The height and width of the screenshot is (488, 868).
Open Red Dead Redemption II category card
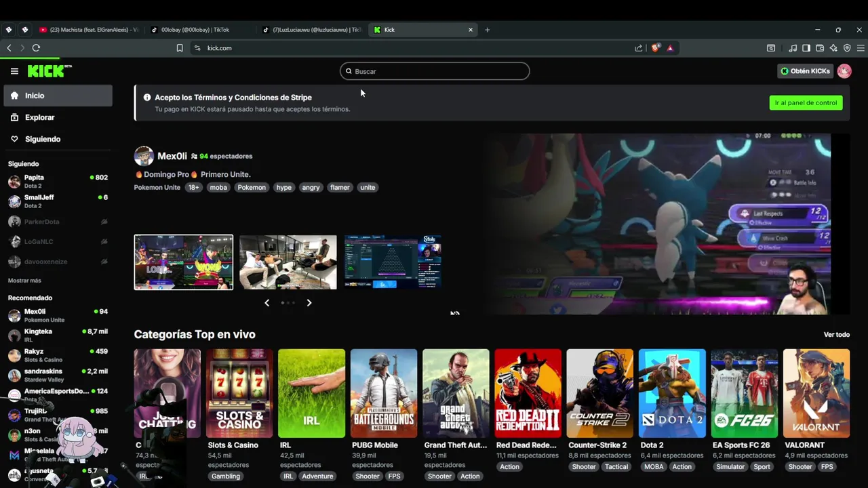(528, 393)
